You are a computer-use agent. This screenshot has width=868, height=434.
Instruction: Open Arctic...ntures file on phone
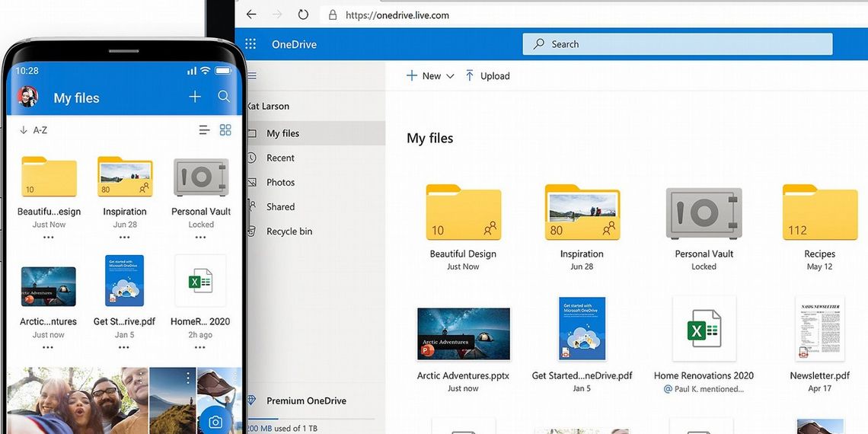(49, 286)
